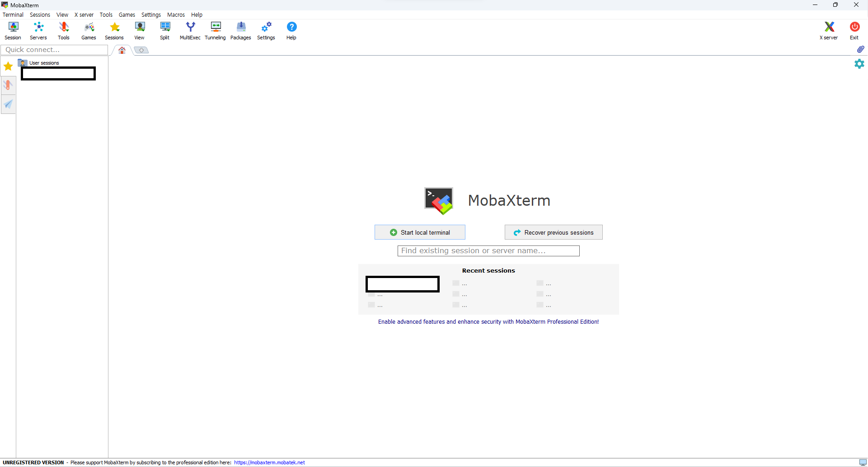Open the Tools toolbar icon

click(x=64, y=31)
